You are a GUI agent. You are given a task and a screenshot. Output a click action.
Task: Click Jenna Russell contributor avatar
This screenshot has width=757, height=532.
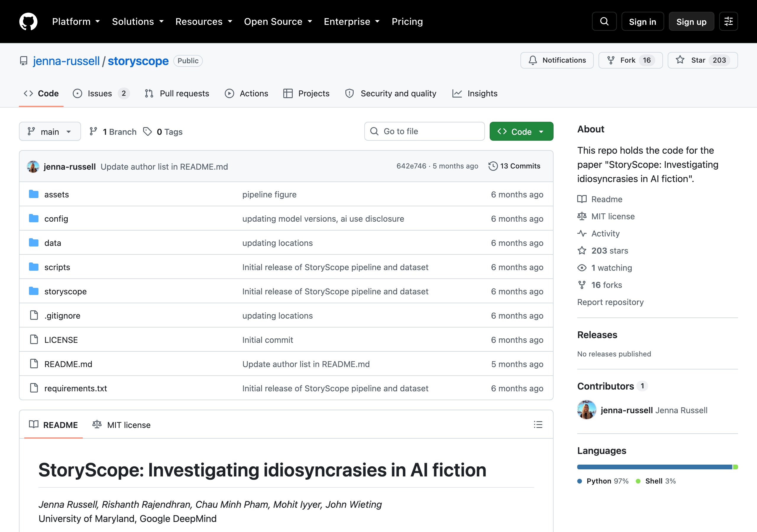click(587, 410)
